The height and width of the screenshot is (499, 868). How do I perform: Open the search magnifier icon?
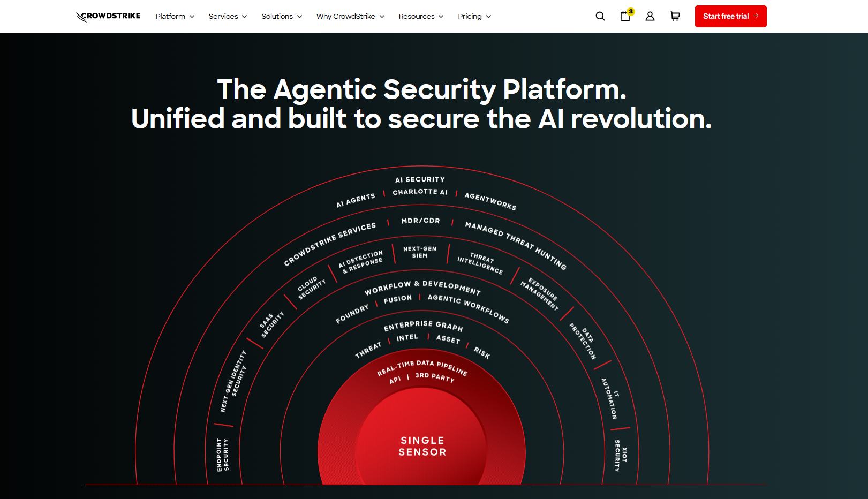click(x=600, y=16)
